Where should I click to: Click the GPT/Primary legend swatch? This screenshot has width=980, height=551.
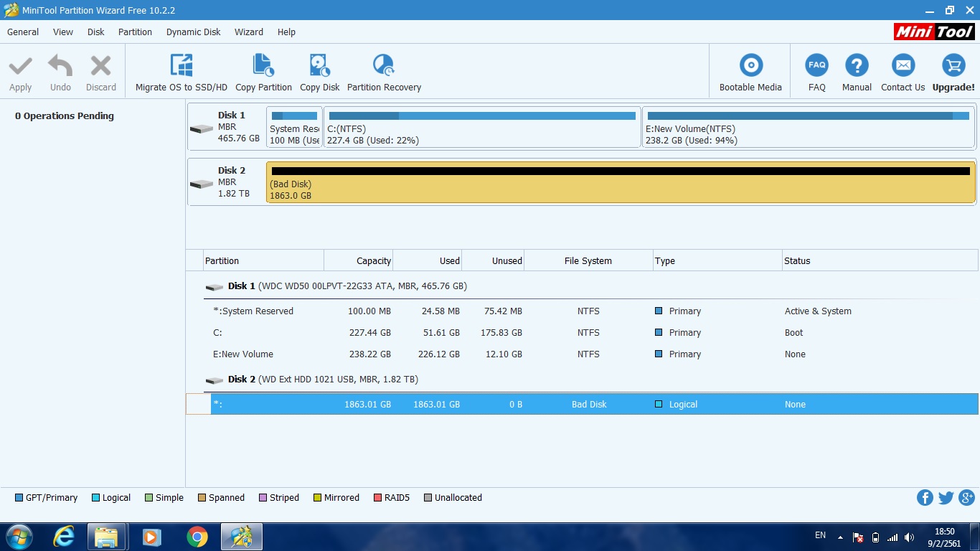(x=19, y=498)
